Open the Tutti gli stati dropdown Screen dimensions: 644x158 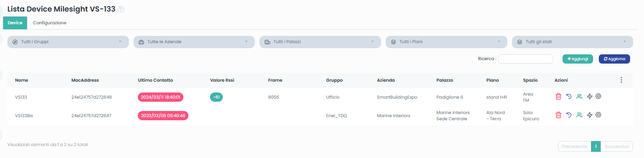(x=572, y=42)
